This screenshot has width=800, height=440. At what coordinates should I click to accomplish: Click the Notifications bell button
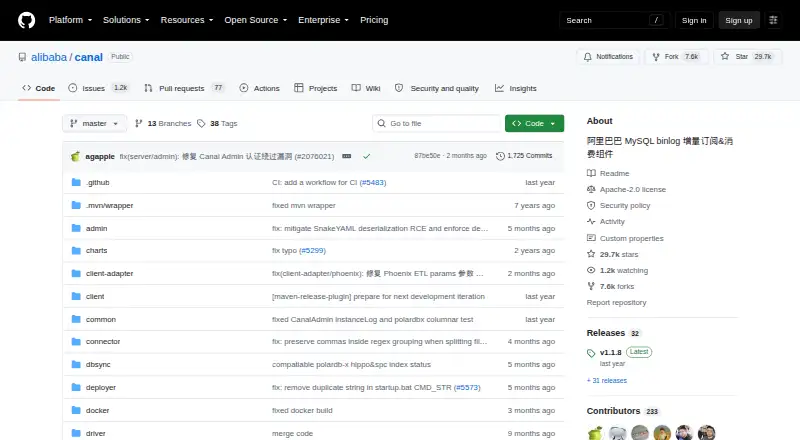click(608, 57)
